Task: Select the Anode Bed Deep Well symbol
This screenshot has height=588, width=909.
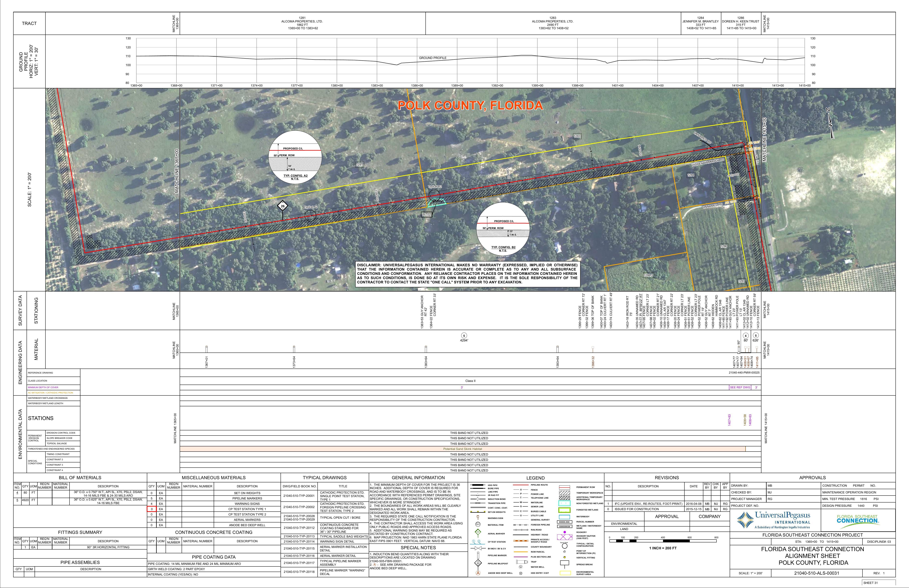Action: click(478, 573)
